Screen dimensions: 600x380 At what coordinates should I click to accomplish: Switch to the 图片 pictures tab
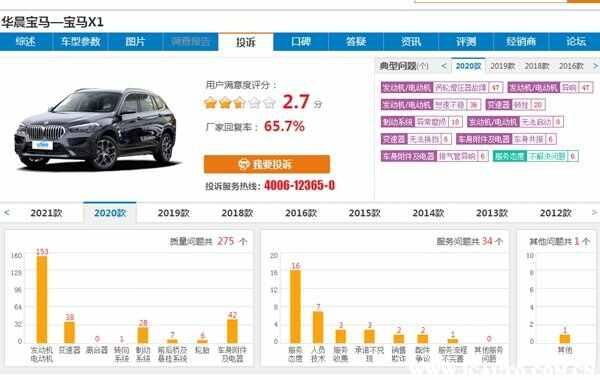pos(135,42)
